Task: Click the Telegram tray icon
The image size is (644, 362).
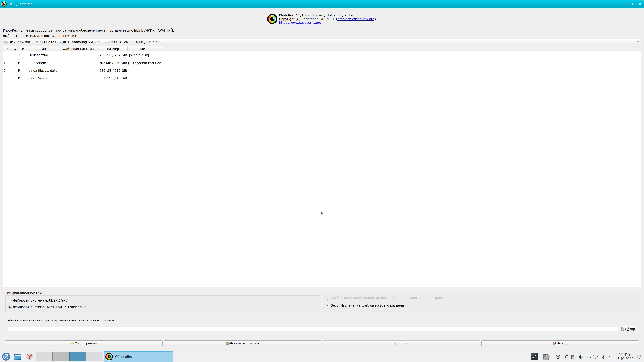Action: 566,357
